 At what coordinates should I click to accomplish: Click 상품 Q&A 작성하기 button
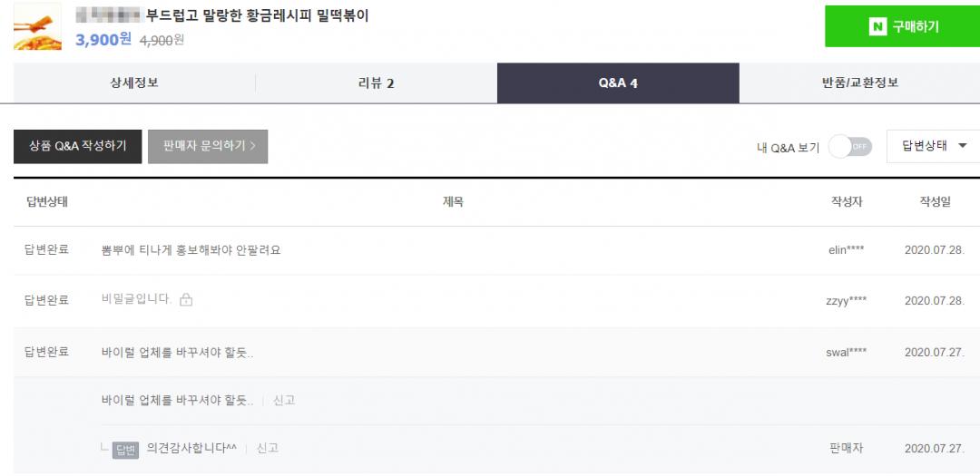pos(78,146)
